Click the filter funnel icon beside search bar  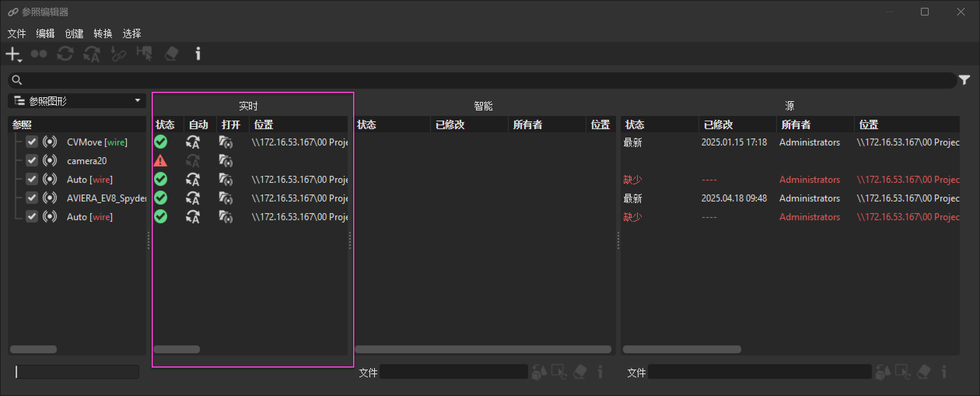(964, 80)
